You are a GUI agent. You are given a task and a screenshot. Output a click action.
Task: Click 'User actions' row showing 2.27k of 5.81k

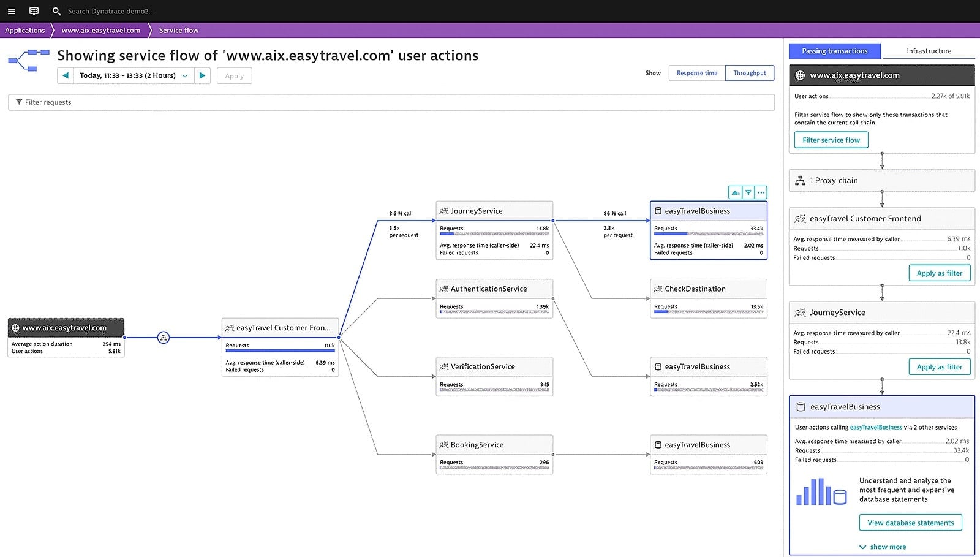point(882,96)
